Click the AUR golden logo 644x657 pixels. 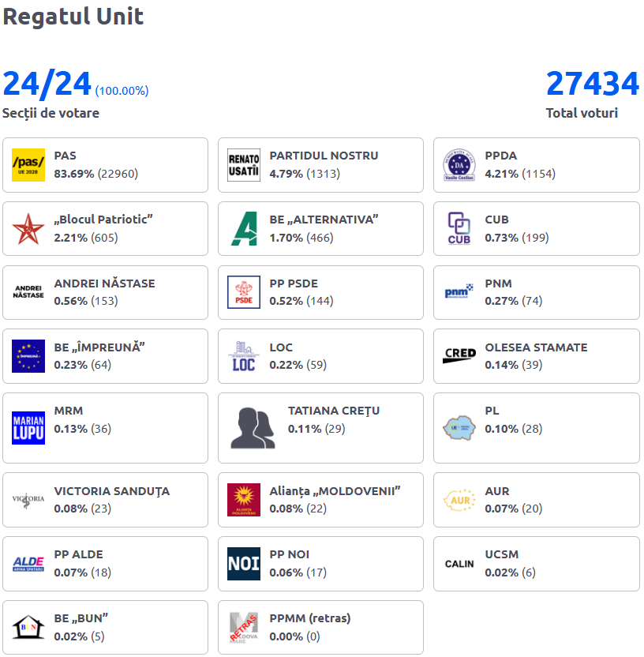[459, 500]
